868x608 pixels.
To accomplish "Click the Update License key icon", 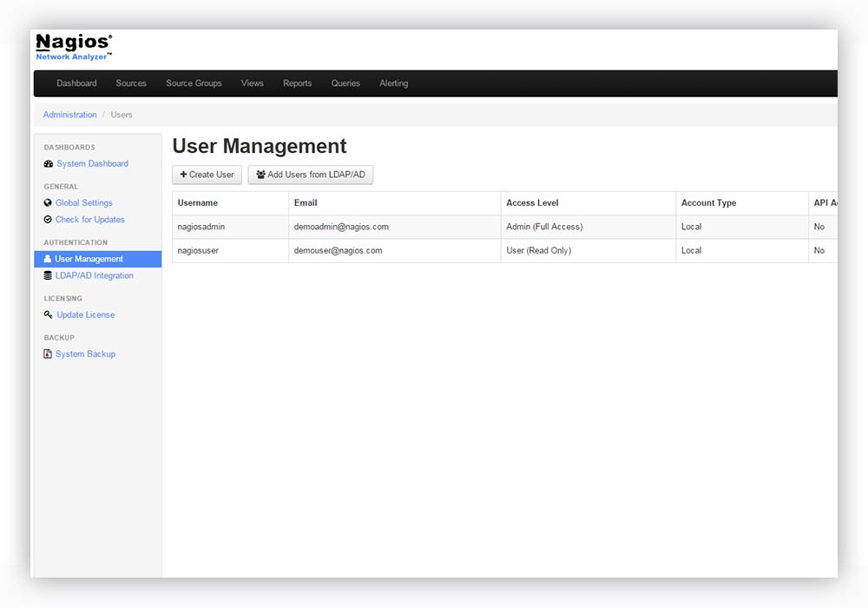I will point(48,315).
